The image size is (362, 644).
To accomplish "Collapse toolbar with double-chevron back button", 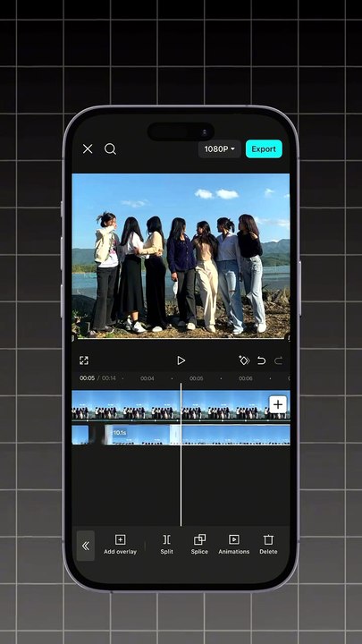I will pos(86,546).
